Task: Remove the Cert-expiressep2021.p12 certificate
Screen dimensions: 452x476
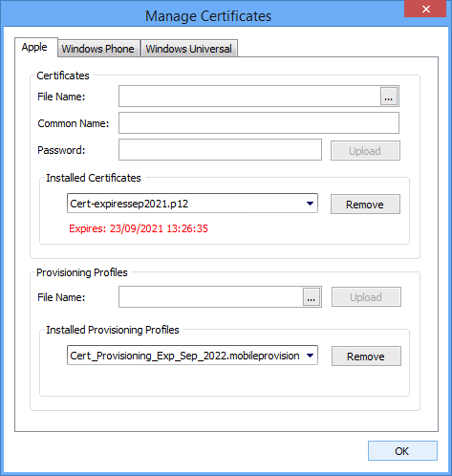Action: pyautogui.click(x=365, y=205)
